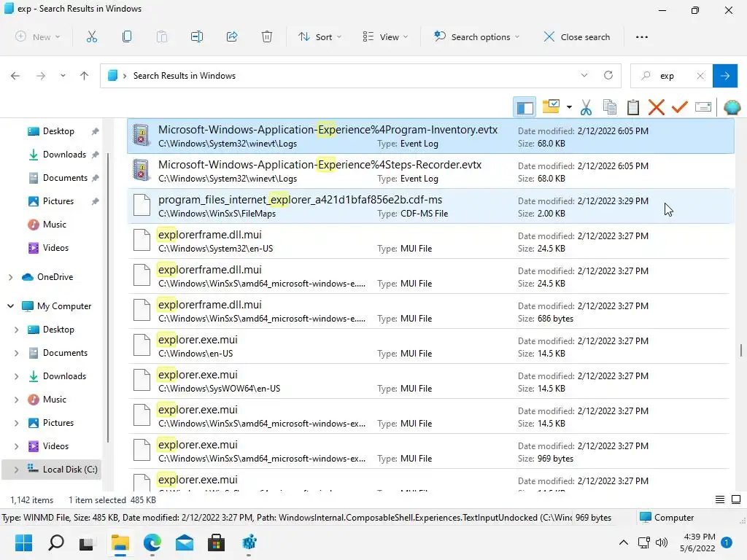Image resolution: width=747 pixels, height=560 pixels.
Task: Click the Share icon in command bar
Action: tap(232, 36)
